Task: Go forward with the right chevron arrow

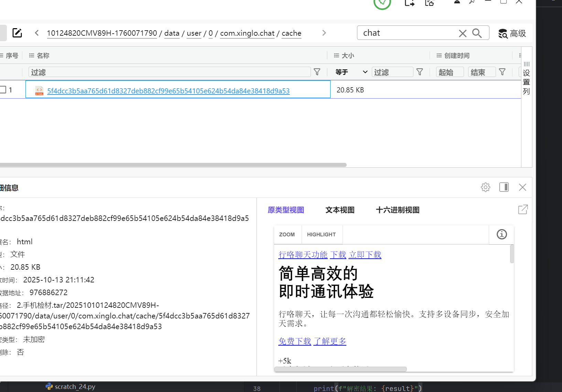Action: point(324,33)
